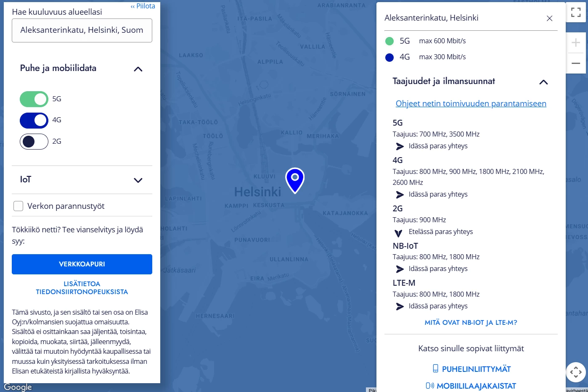
Task: Click the Jätkäsaari district label
Action: point(179,270)
